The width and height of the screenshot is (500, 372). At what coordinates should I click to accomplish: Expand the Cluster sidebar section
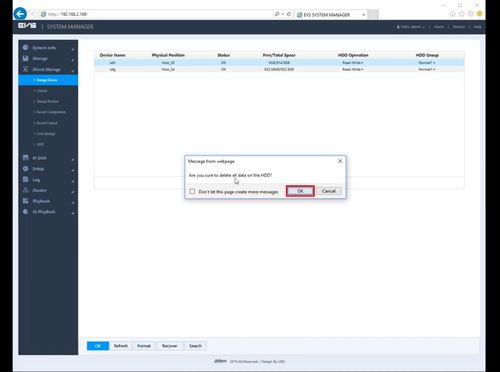tap(73, 191)
